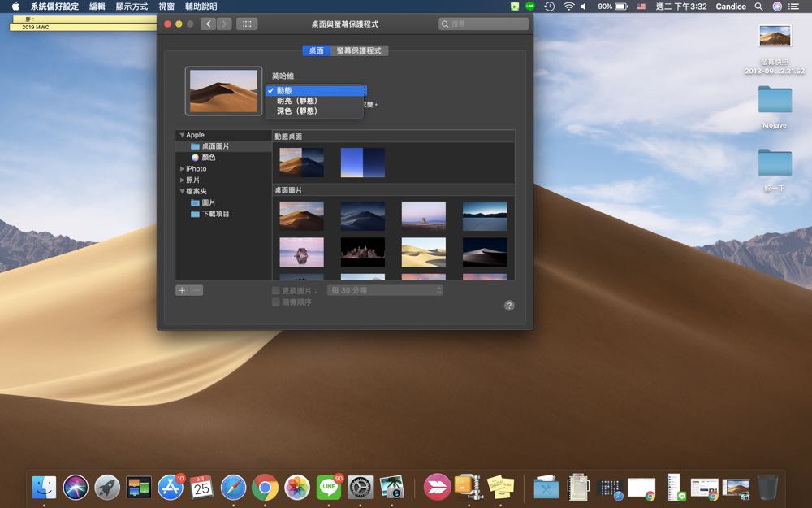Viewport: 812px width, 508px height.
Task: Click the show all preferences grid icon
Action: [247, 24]
